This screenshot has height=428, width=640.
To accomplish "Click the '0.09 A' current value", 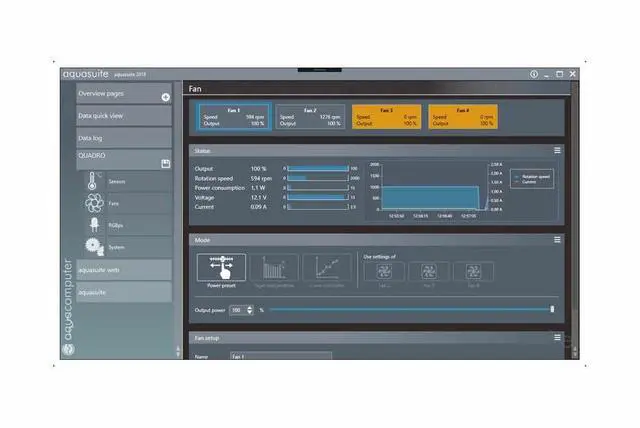I will pos(258,207).
